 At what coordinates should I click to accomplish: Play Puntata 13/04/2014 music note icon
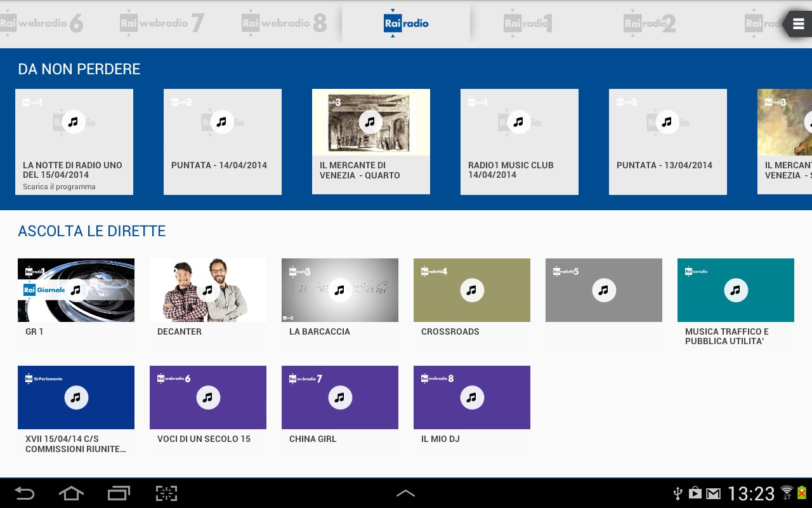pos(667,121)
